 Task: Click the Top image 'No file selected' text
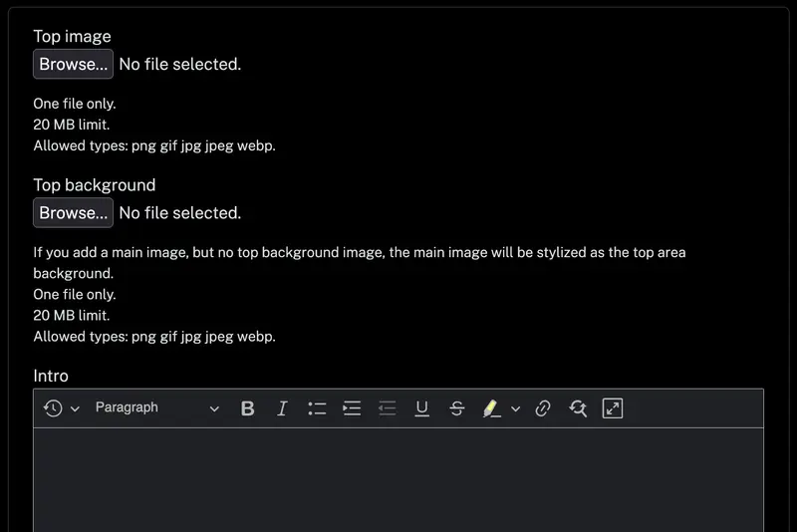click(x=179, y=64)
